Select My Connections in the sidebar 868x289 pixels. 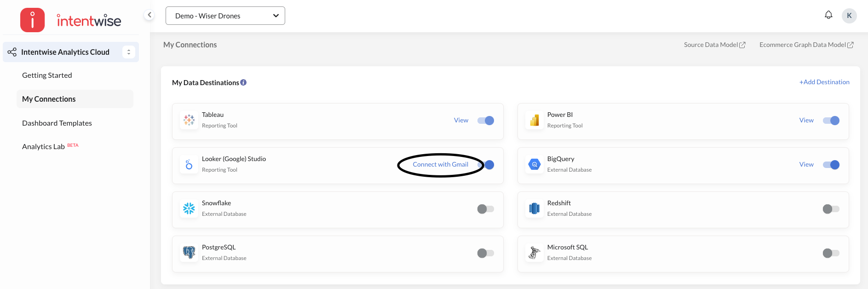click(75, 99)
